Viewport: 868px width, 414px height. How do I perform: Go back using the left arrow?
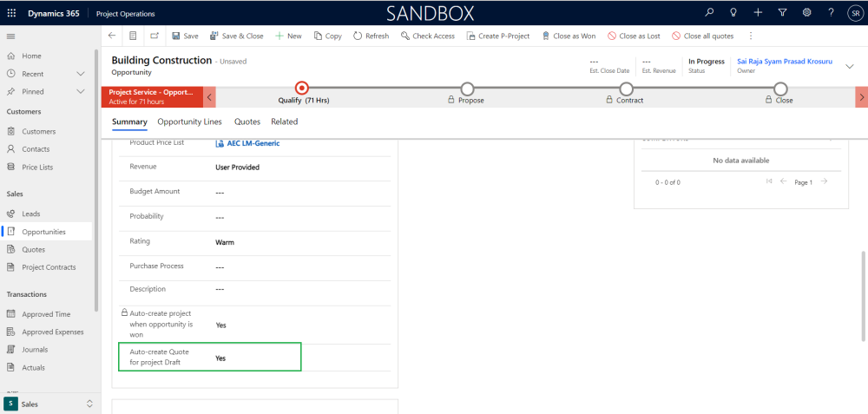(112, 36)
